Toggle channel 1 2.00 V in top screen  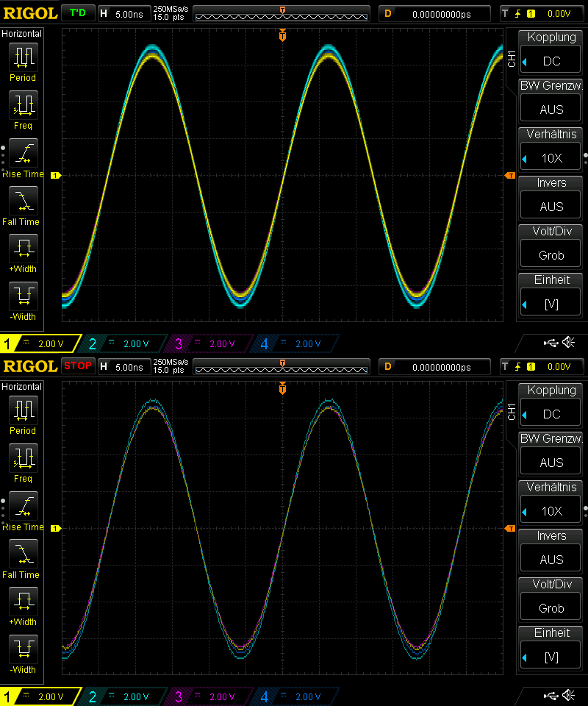coord(40,343)
